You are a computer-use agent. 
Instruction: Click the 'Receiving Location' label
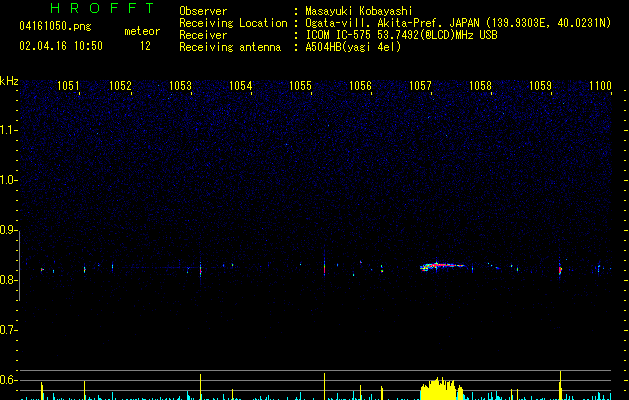coord(233,23)
